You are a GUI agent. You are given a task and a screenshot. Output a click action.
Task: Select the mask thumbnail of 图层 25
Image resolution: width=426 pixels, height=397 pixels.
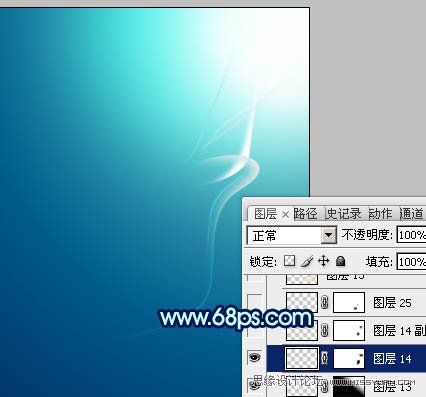[349, 303]
